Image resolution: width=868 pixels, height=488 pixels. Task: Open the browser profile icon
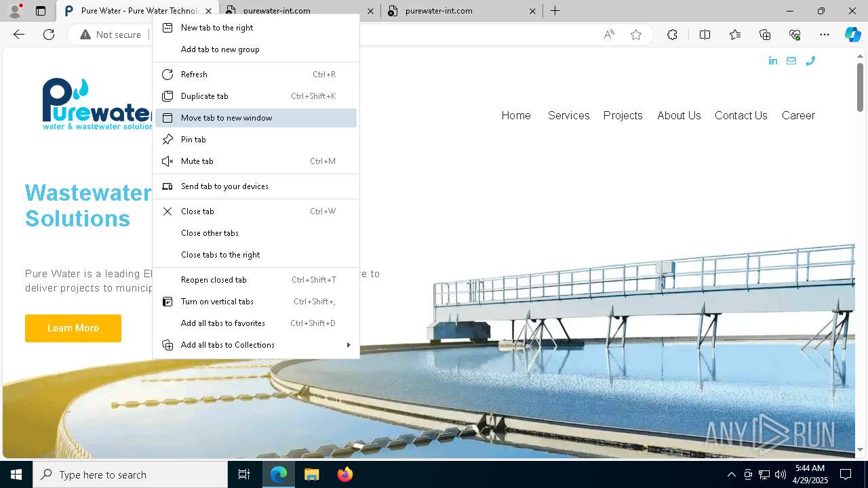coord(15,11)
